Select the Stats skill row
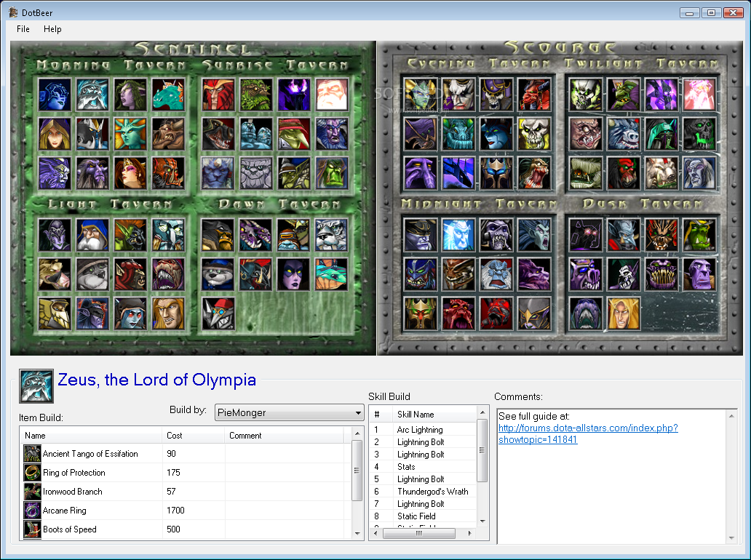751x560 pixels. pyautogui.click(x=424, y=467)
